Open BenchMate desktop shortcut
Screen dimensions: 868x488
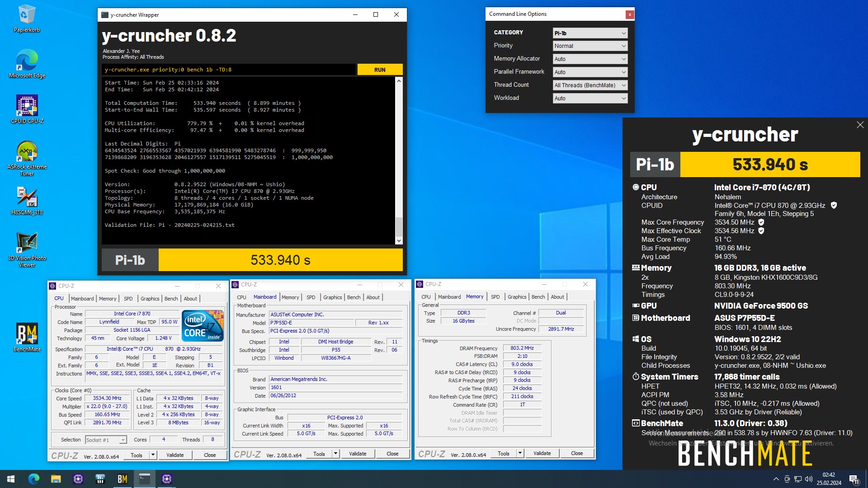(27, 337)
